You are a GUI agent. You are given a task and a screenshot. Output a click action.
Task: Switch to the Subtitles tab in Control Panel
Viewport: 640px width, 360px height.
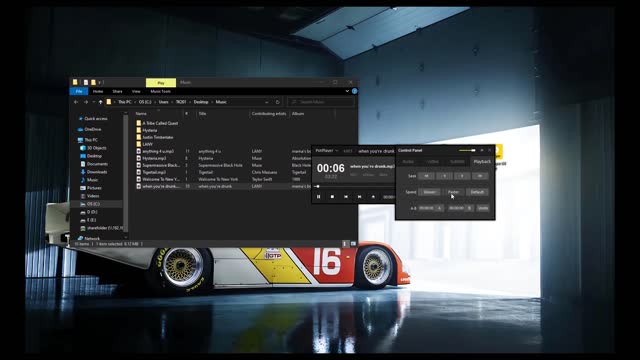(x=457, y=162)
